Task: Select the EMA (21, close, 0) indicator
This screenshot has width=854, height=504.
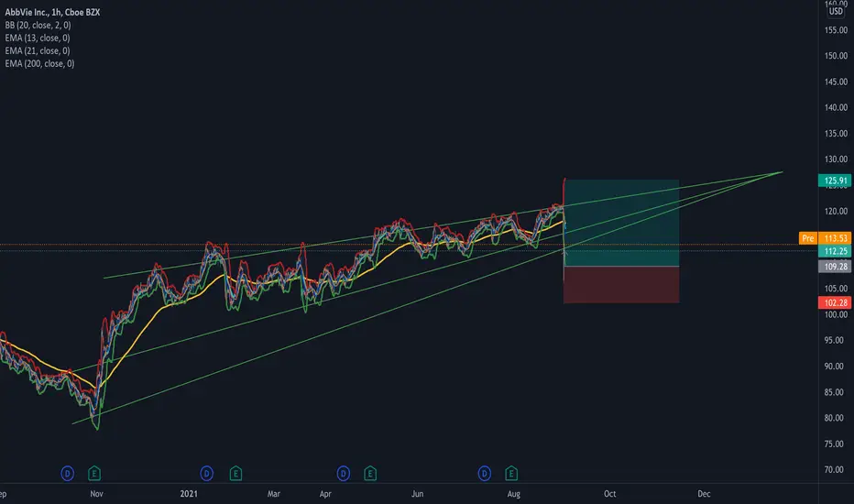Action: (38, 50)
